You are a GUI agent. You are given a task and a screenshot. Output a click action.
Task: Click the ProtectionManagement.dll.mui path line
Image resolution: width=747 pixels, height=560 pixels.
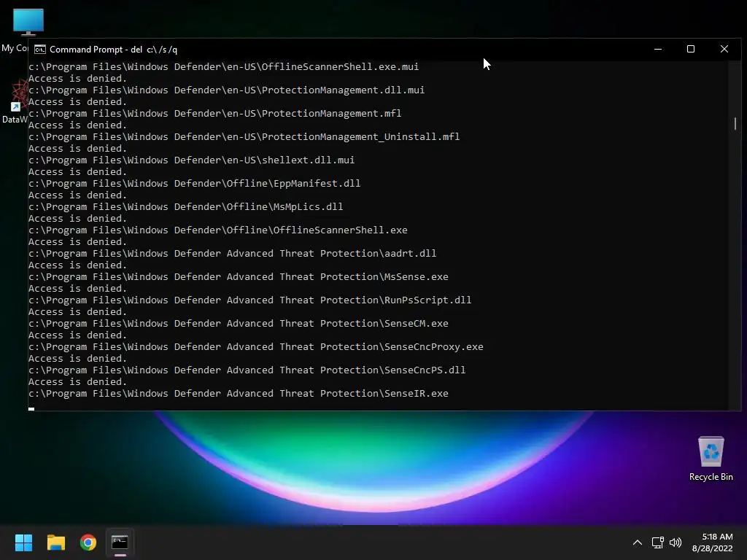[226, 90]
